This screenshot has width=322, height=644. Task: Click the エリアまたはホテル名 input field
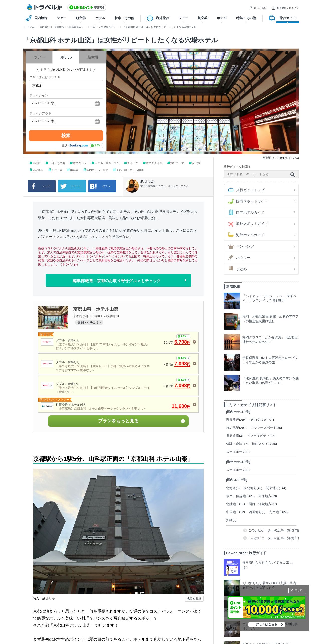(66, 85)
